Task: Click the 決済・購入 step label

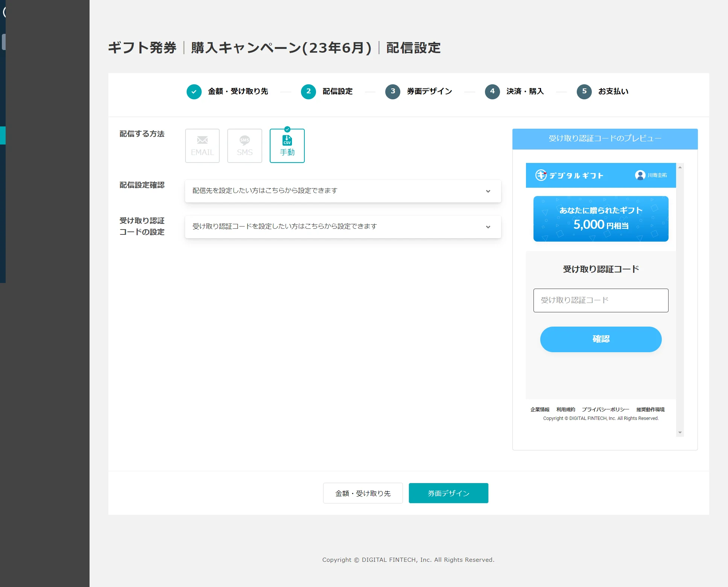Action: (x=525, y=91)
